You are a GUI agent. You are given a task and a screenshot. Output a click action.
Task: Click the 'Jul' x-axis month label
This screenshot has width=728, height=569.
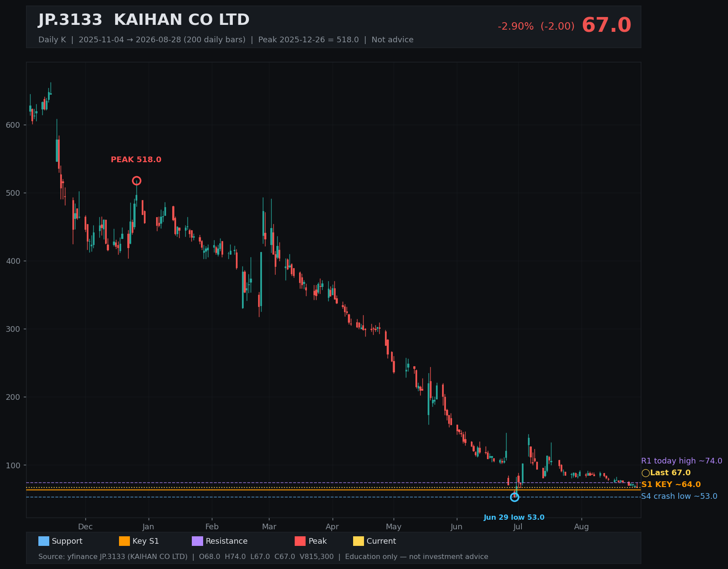(518, 527)
